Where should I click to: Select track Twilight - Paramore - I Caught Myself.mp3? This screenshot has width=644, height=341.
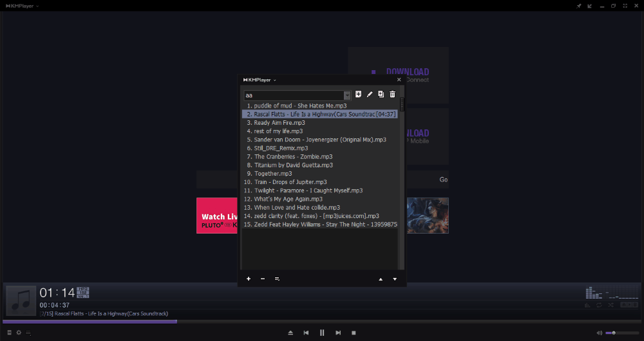click(319, 191)
